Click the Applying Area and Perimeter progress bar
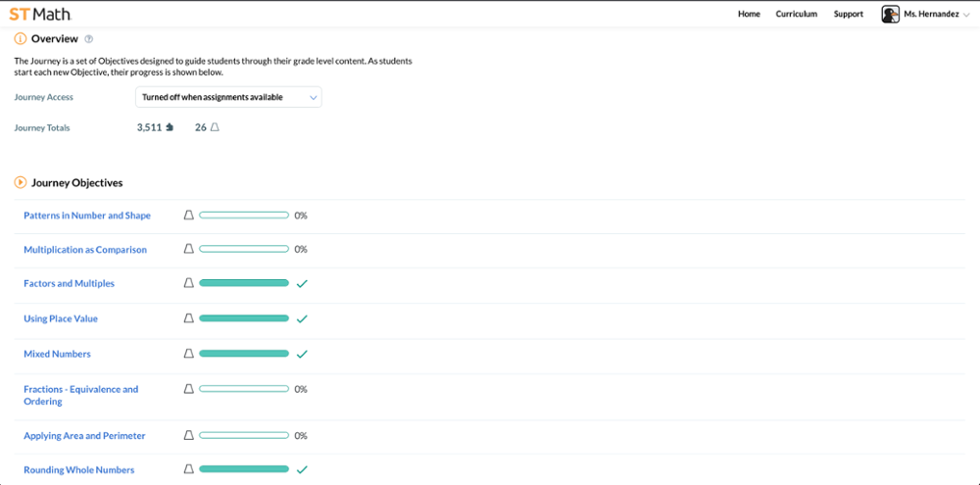The height and width of the screenshot is (485, 980). tap(244, 435)
